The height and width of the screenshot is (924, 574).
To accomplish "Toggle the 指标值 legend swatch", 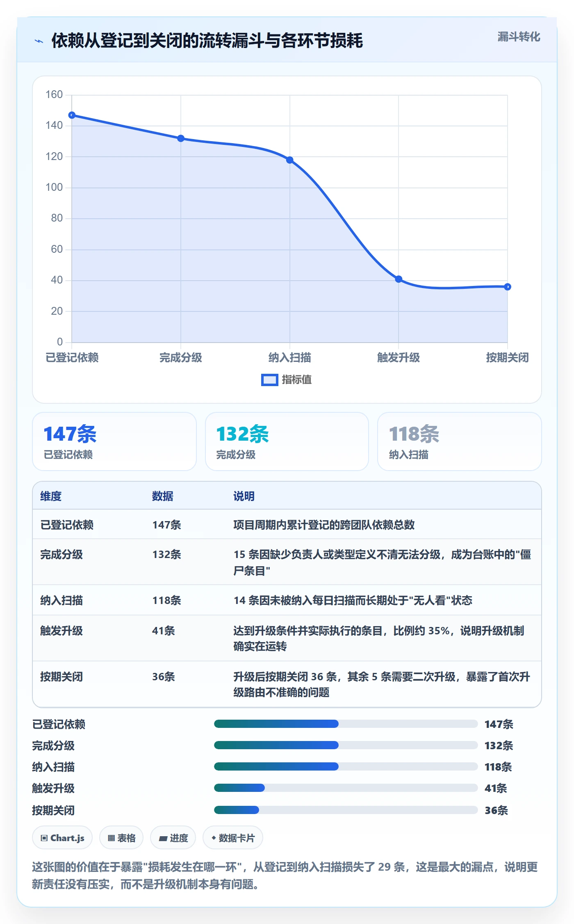I will (270, 380).
